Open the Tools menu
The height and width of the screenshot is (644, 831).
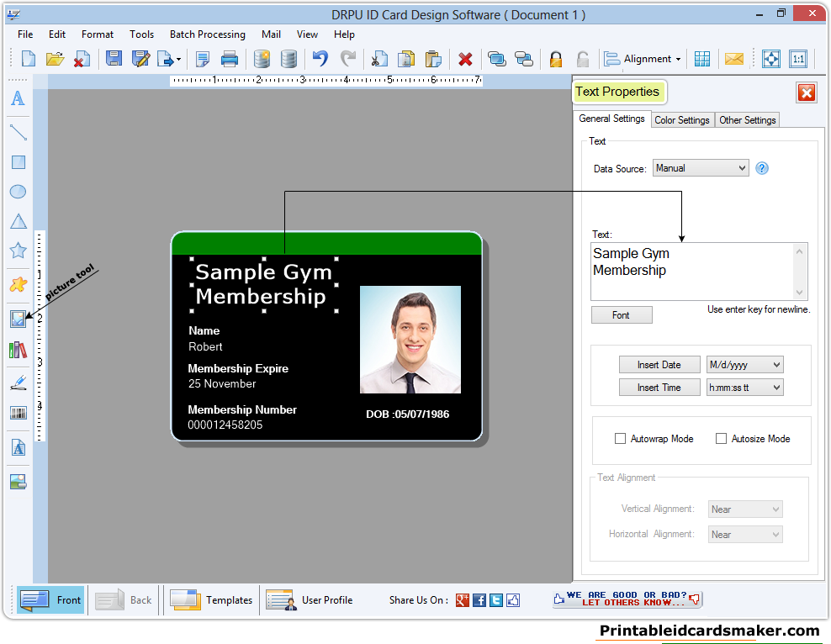[x=141, y=34]
